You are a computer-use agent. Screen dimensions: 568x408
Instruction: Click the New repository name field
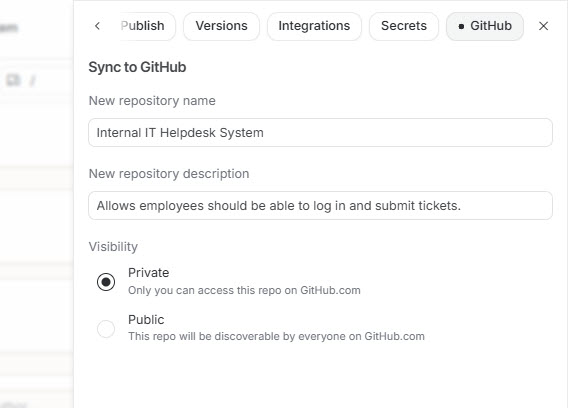coord(320,133)
